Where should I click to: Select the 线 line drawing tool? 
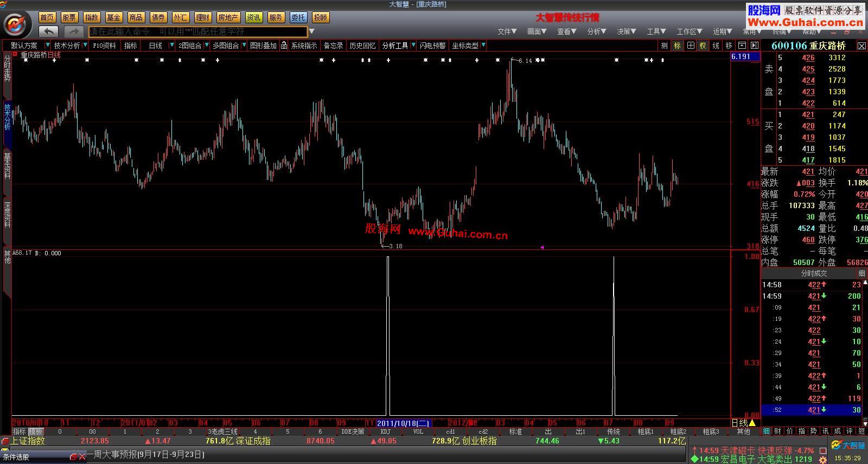(x=716, y=46)
